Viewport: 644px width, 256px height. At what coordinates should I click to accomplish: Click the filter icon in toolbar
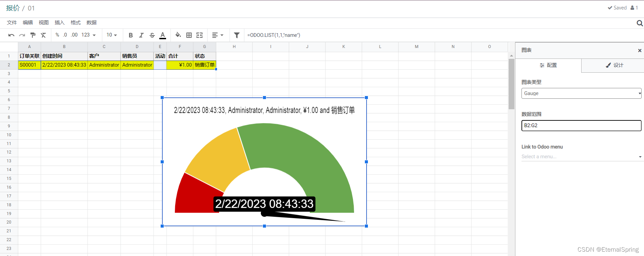click(x=237, y=35)
